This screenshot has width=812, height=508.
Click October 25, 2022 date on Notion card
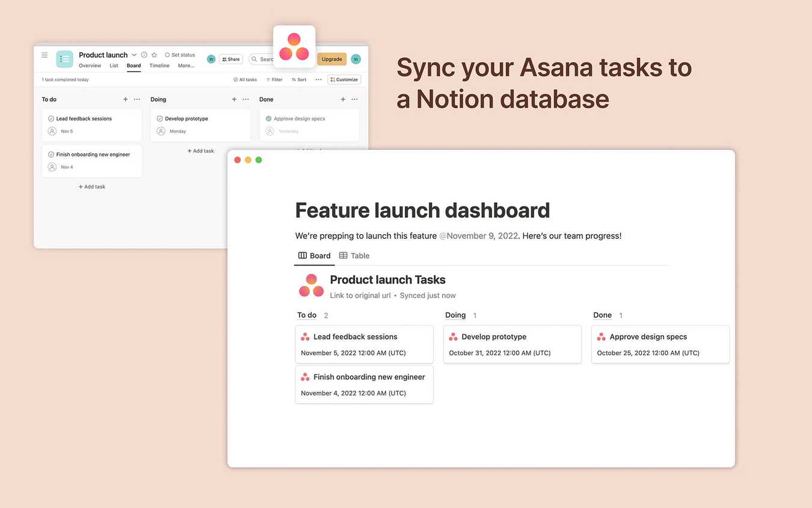pos(648,353)
